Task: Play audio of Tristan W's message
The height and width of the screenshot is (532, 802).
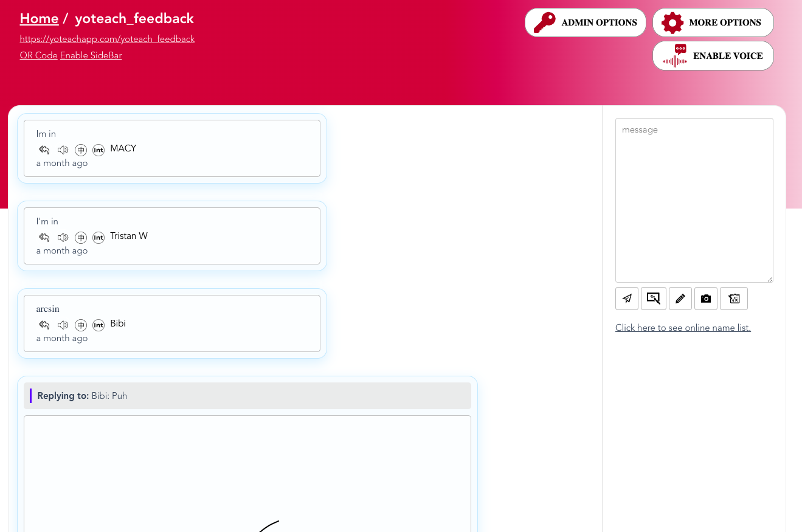Action: [x=63, y=237]
